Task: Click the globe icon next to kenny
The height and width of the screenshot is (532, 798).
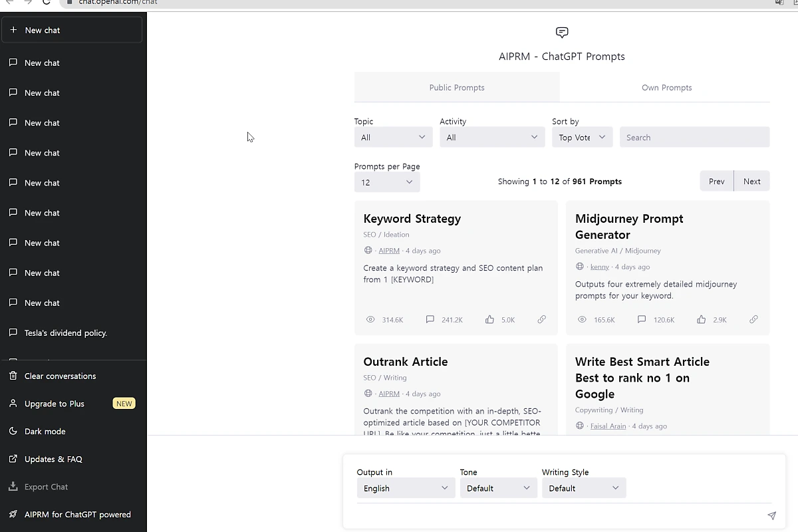Action: pos(580,267)
